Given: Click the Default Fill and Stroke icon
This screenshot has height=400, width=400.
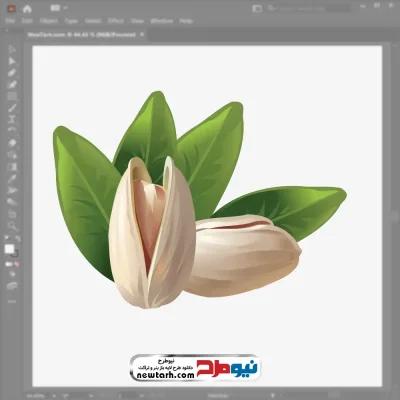Looking at the screenshot, I should [x=7, y=239].
